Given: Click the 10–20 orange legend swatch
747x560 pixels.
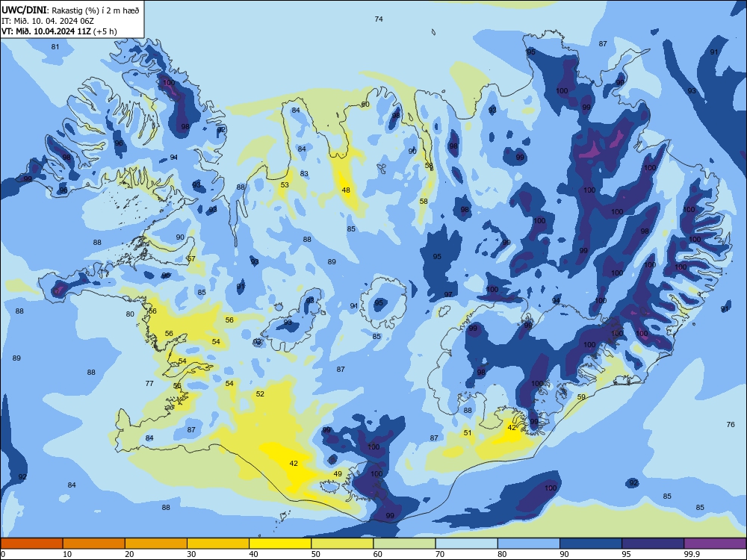Looking at the screenshot, I should point(94,544).
